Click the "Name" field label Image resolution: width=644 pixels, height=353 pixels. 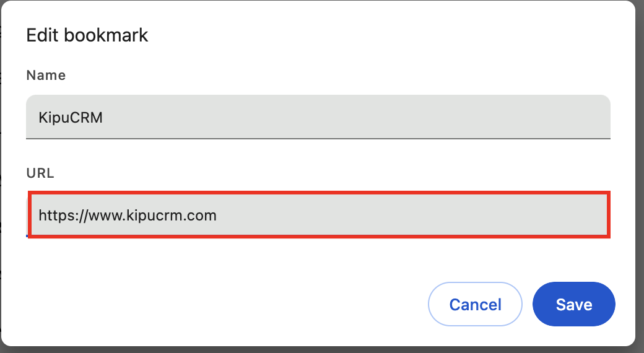pos(46,76)
